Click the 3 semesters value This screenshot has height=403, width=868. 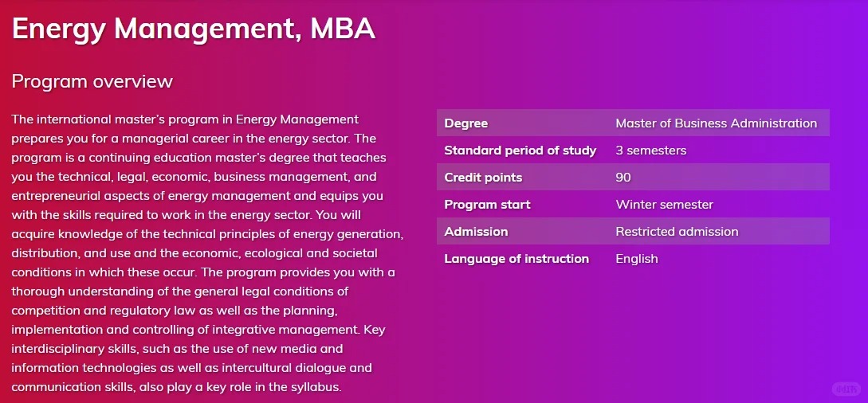pos(650,151)
